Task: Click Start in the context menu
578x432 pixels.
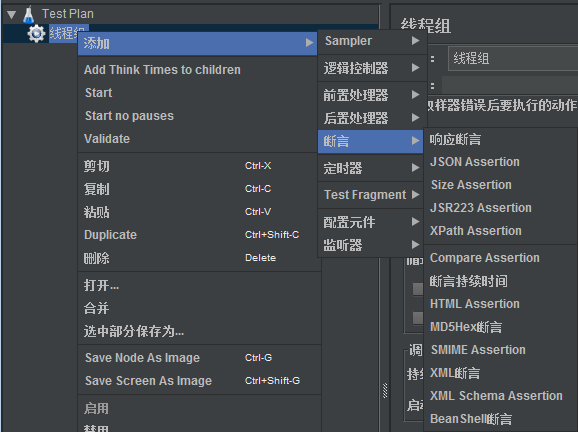Action: (x=198, y=93)
